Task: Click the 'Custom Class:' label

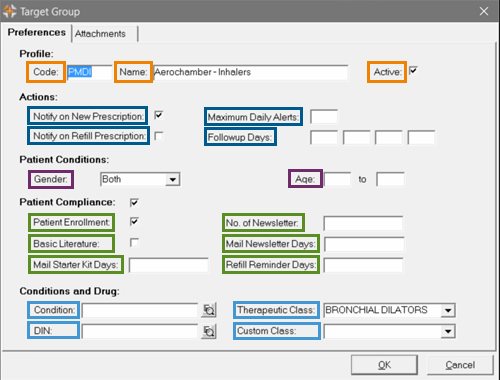Action: (x=267, y=331)
